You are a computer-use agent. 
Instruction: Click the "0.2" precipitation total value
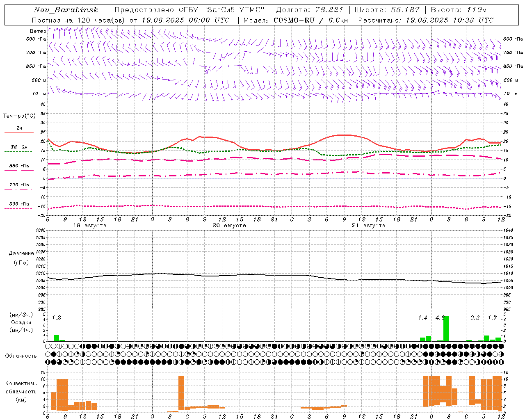(475, 318)
